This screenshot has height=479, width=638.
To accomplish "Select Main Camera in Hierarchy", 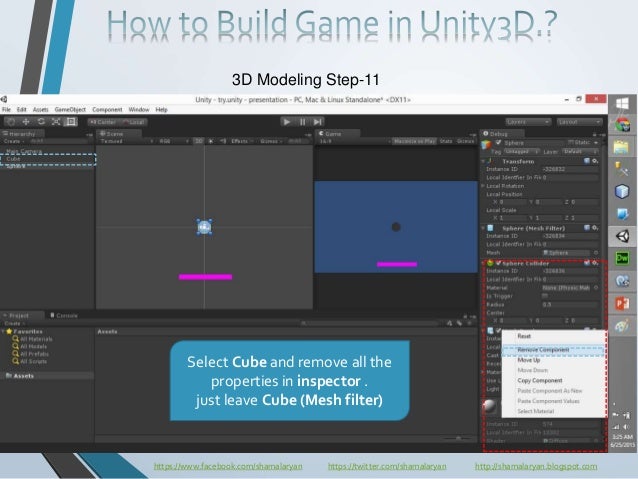I will [24, 151].
